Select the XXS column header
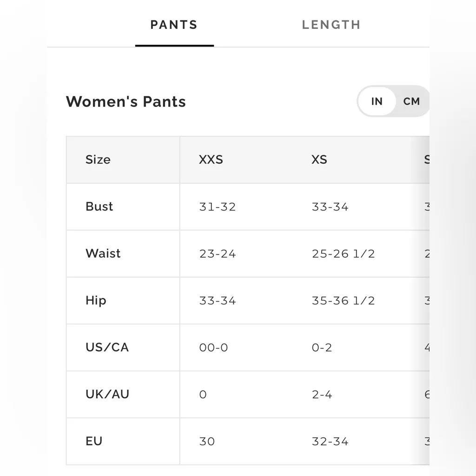The height and width of the screenshot is (476, 476). click(x=210, y=159)
